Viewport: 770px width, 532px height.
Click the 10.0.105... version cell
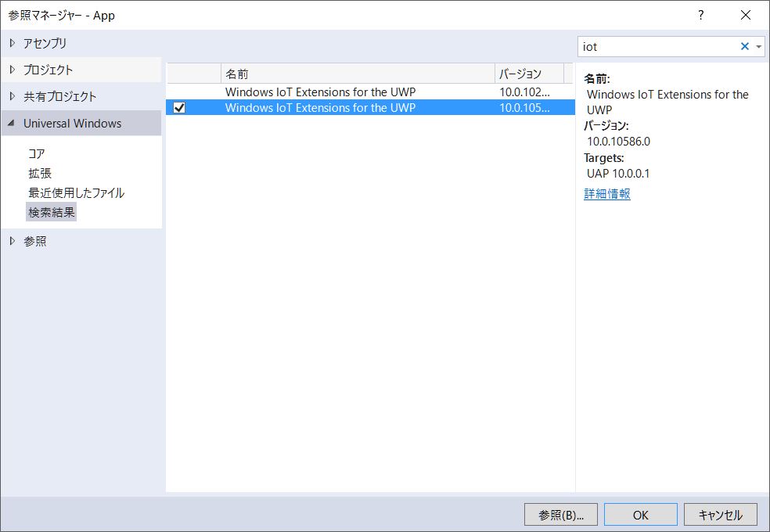[524, 107]
